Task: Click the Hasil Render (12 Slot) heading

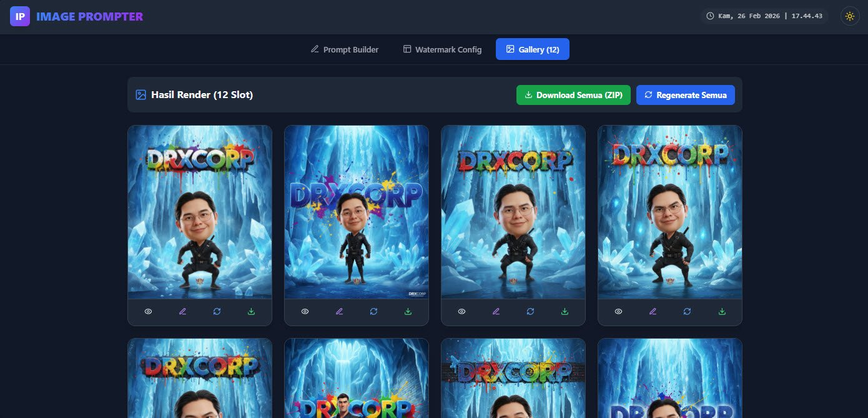Action: click(x=202, y=95)
